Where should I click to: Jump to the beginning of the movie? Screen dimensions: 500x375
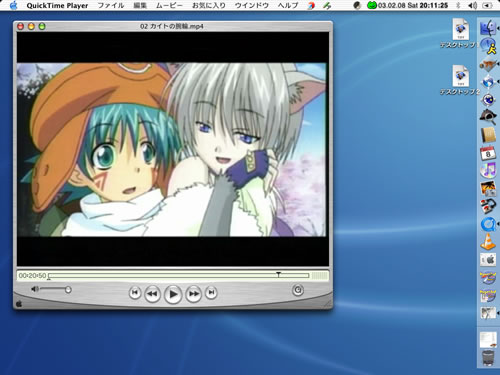pyautogui.click(x=135, y=293)
